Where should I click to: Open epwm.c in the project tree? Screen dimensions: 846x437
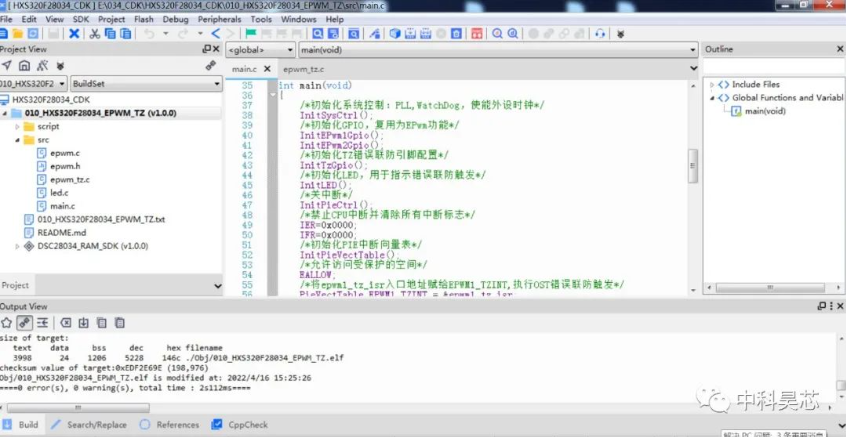coord(65,153)
